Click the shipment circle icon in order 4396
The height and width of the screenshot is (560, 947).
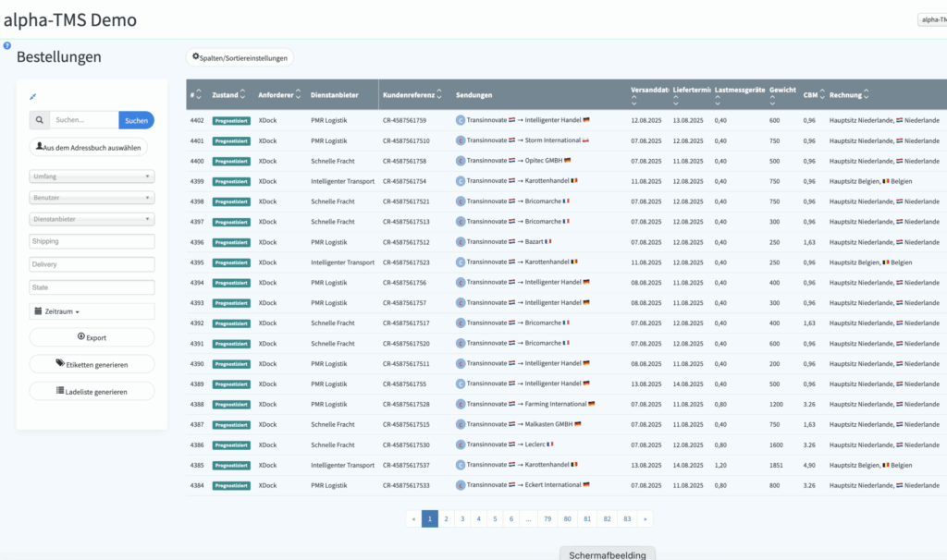(461, 242)
